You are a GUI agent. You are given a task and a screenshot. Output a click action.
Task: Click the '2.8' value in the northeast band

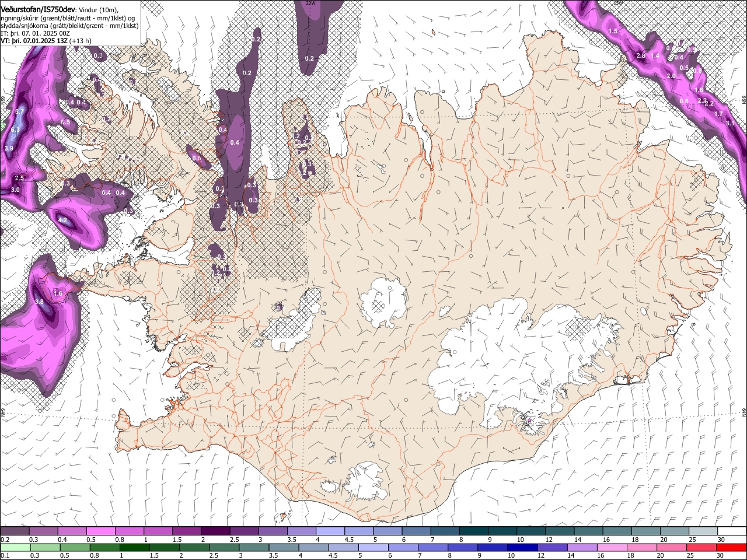(641, 55)
